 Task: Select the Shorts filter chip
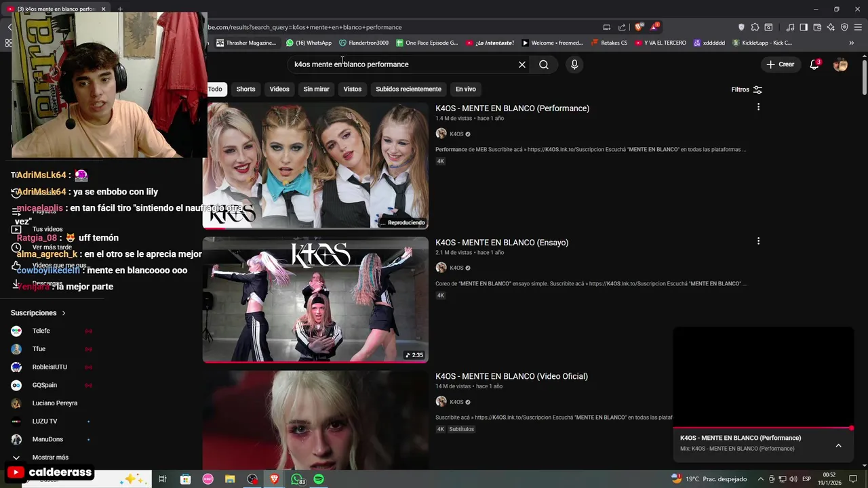[x=245, y=89]
